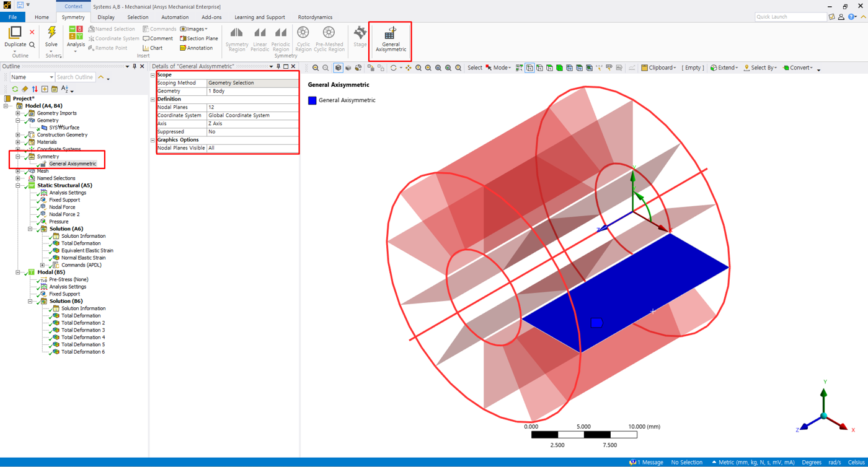Switch to the Display ribbon tab

point(106,17)
